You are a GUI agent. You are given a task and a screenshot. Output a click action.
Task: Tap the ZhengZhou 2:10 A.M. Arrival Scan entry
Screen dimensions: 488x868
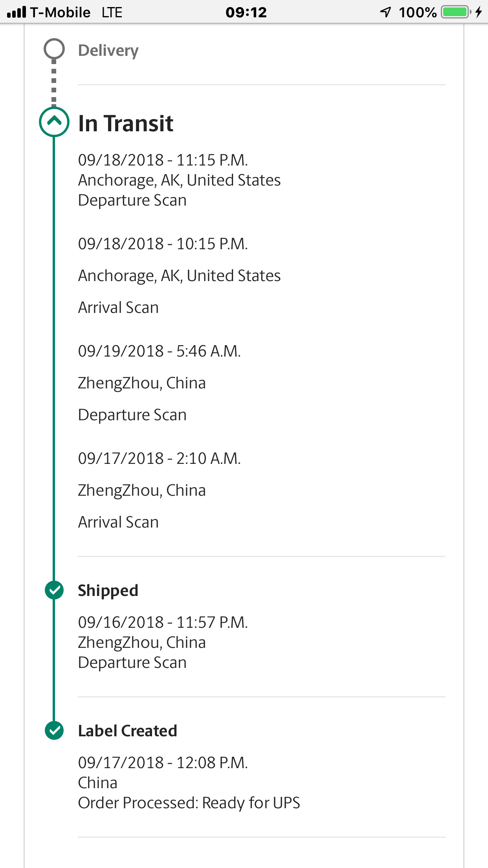click(159, 490)
